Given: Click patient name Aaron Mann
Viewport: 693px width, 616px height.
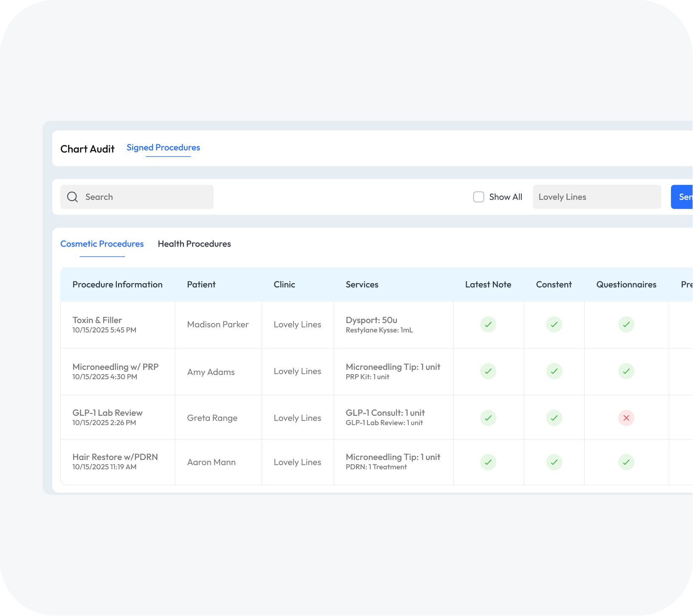Looking at the screenshot, I should pos(211,462).
